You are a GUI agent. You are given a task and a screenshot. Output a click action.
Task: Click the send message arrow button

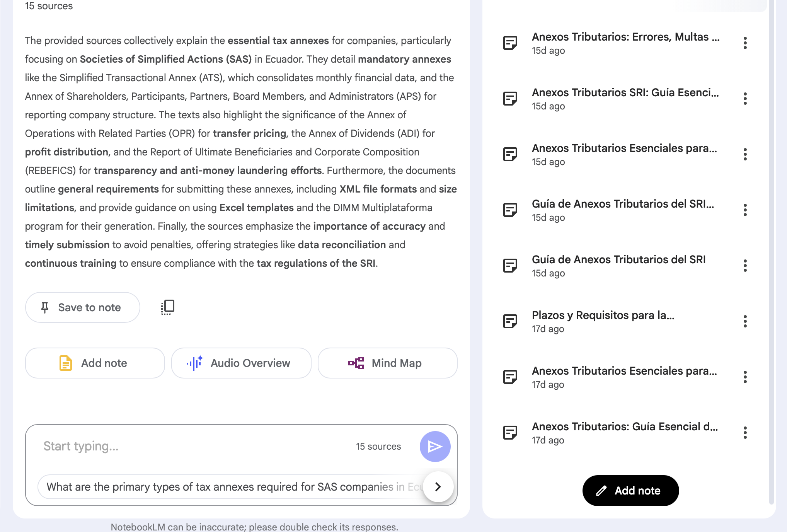(x=435, y=446)
